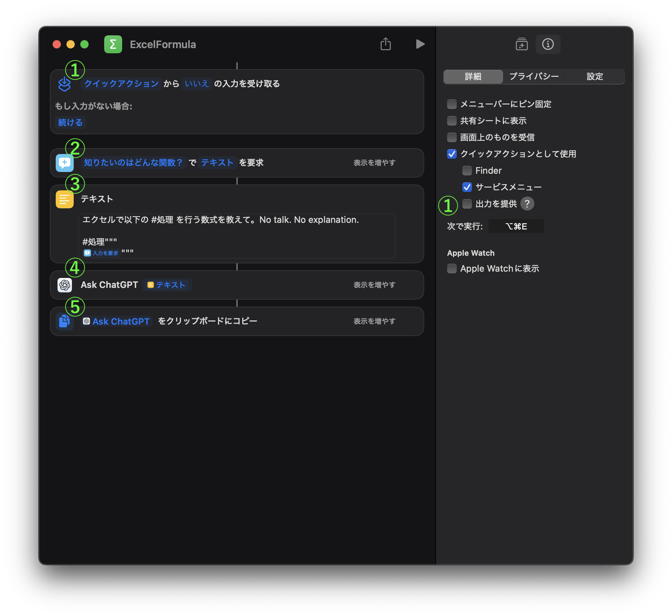This screenshot has height=616, width=672.
Task: Enable 画面上のものを受信 checkbox
Action: (x=452, y=137)
